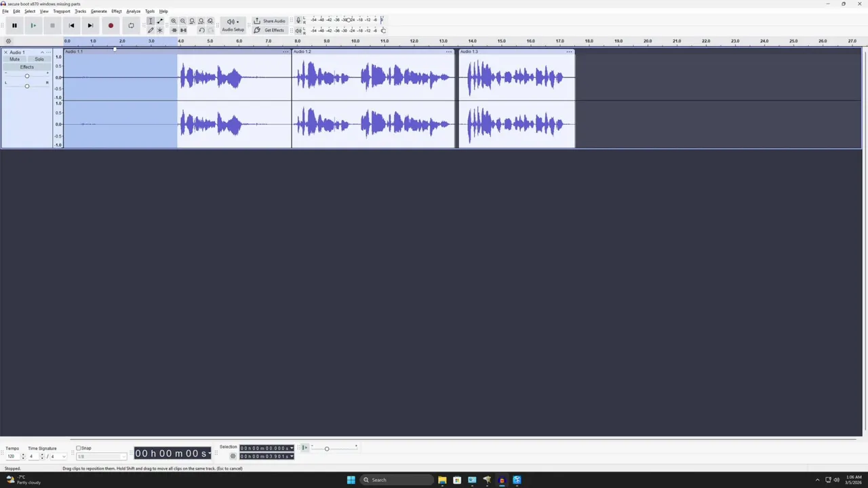Close the Audio 1 track
Viewport: 868px width, 488px height.
click(x=6, y=52)
